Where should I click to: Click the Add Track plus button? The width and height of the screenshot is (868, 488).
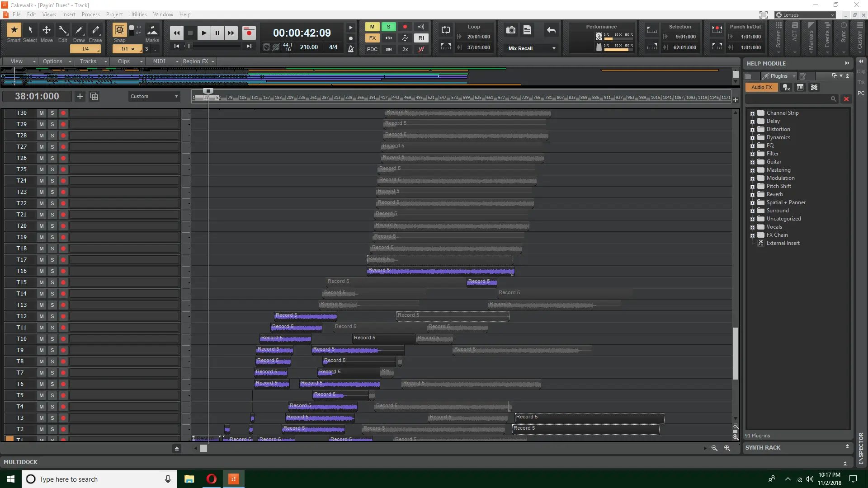pyautogui.click(x=80, y=96)
